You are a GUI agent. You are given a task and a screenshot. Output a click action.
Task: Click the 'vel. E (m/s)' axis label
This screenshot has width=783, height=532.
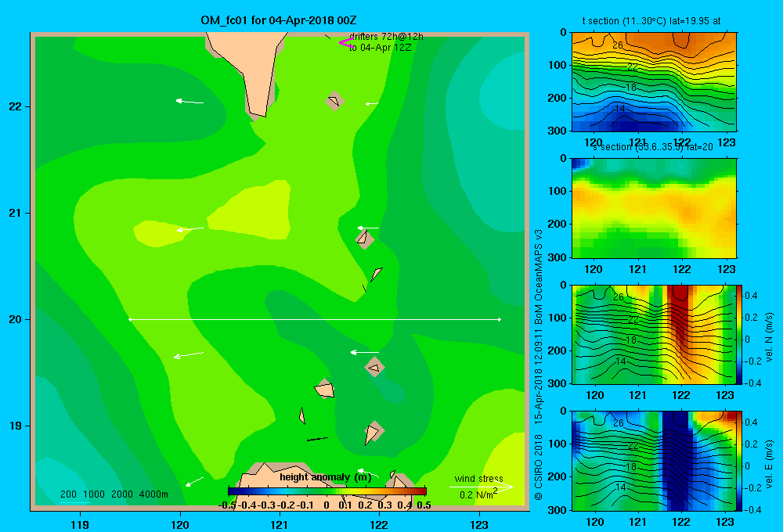point(769,464)
